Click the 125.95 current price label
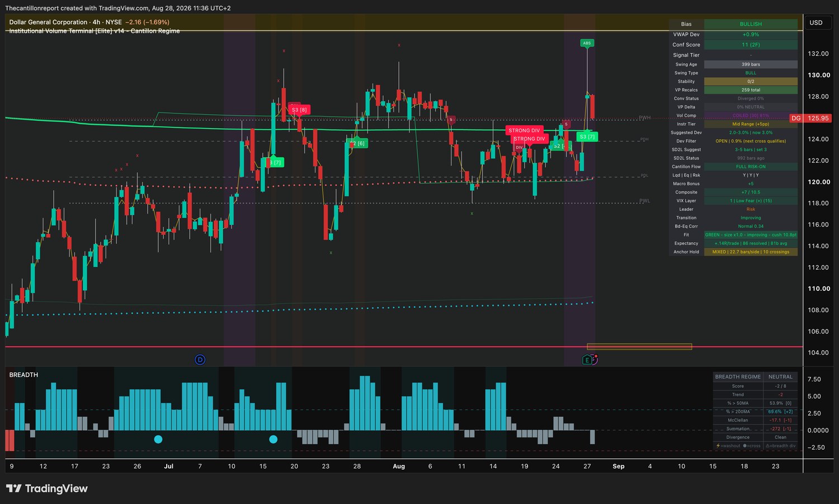839x504 pixels. (818, 119)
